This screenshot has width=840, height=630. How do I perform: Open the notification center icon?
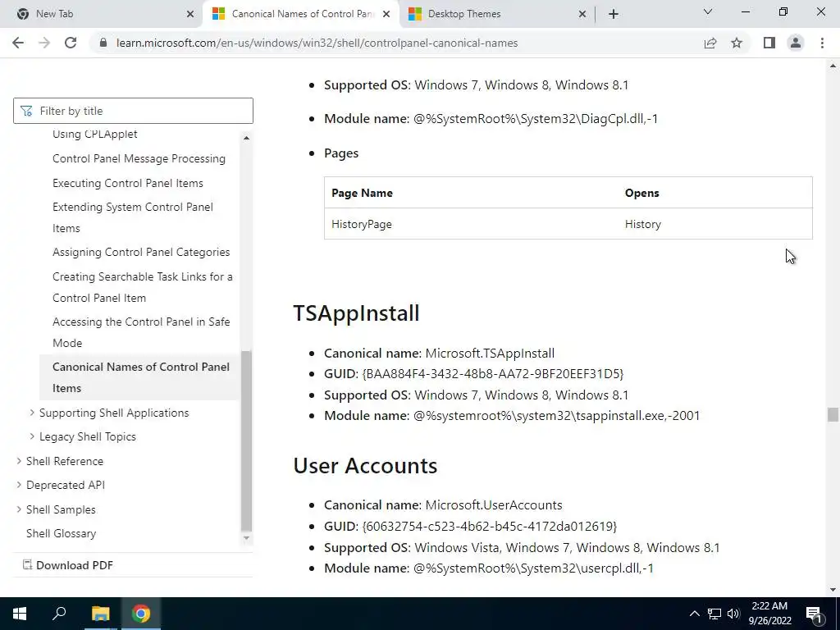click(814, 614)
